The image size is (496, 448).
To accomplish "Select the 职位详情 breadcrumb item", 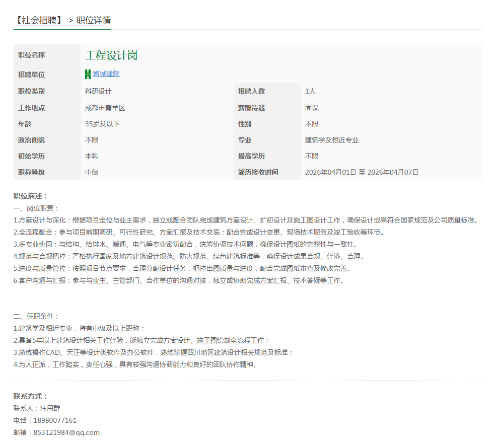I will point(93,21).
